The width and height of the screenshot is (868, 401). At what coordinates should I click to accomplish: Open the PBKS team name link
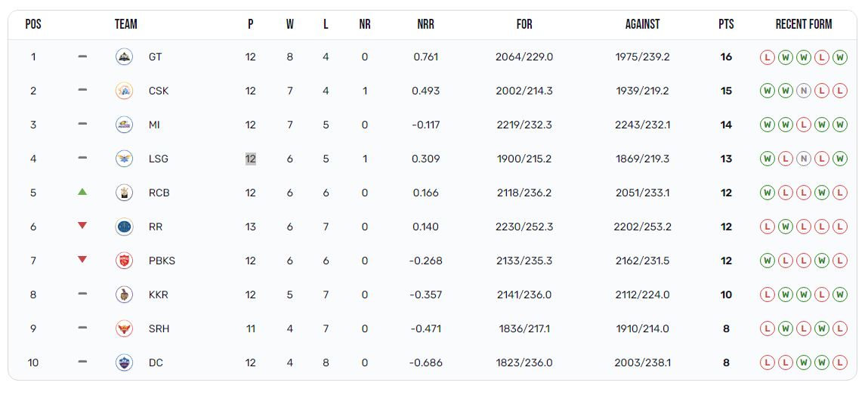pos(162,261)
